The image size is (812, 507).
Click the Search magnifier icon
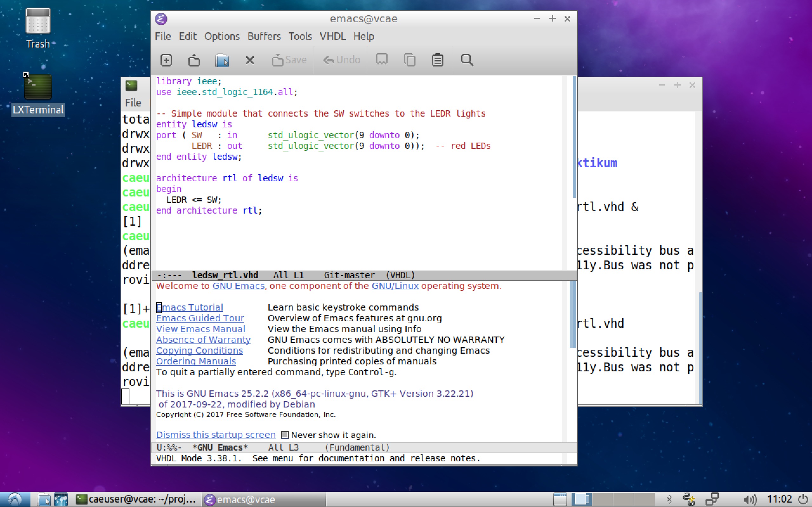pos(467,60)
